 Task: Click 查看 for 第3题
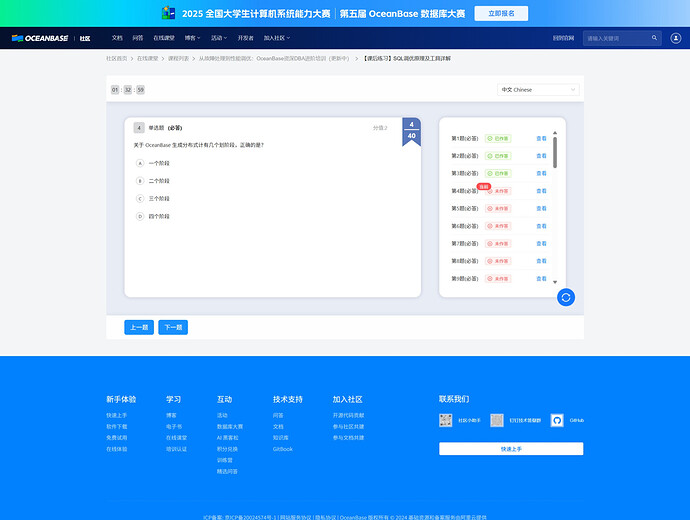coord(541,173)
